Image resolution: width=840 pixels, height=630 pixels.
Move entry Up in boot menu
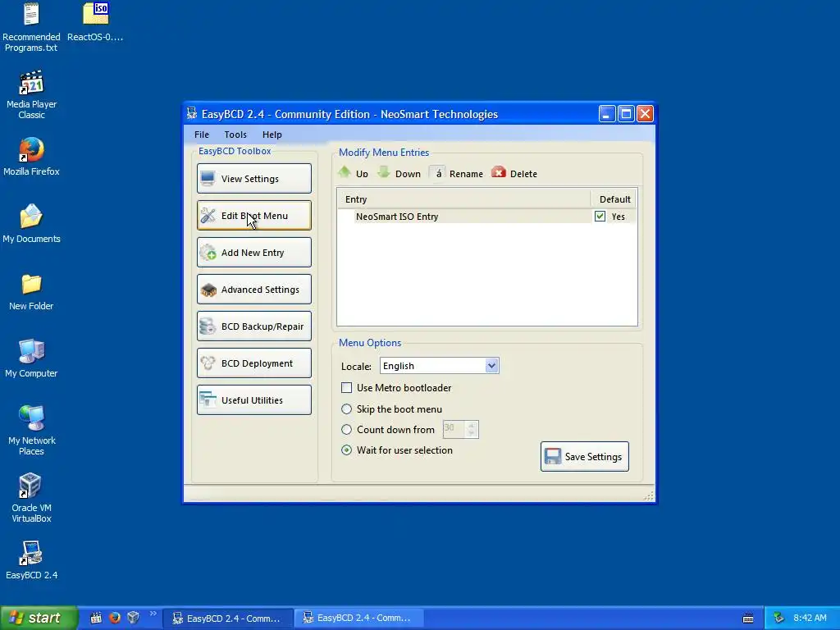point(353,173)
